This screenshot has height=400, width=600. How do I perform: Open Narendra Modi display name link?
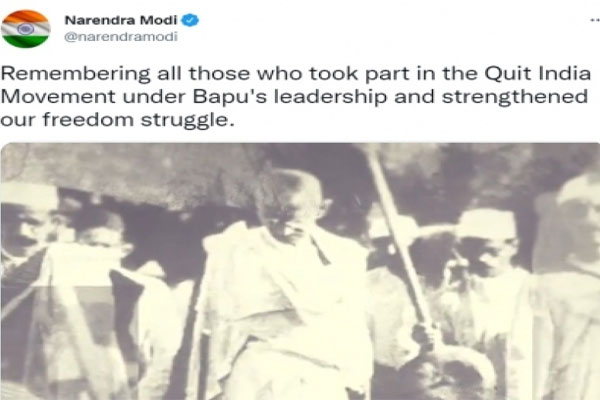tap(121, 20)
